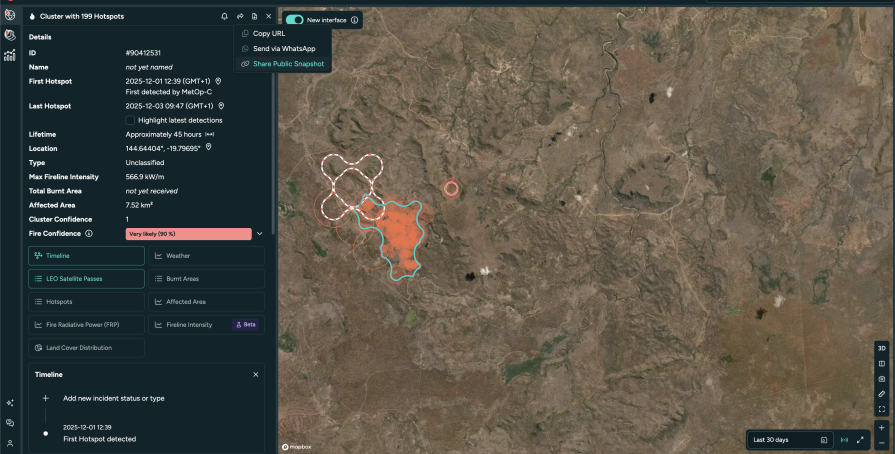The width and height of the screenshot is (895, 454).
Task: Open the Weather chart panel
Action: (207, 255)
